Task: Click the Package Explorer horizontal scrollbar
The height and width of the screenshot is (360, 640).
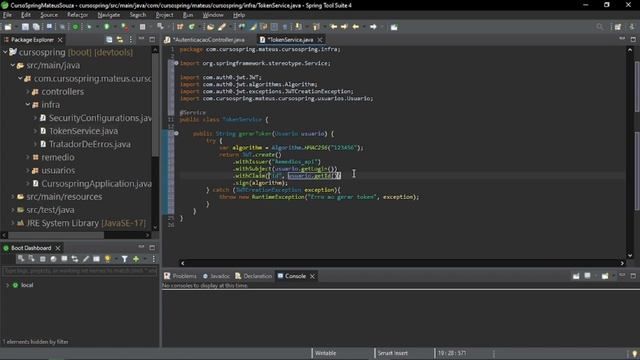Action: pos(56,235)
